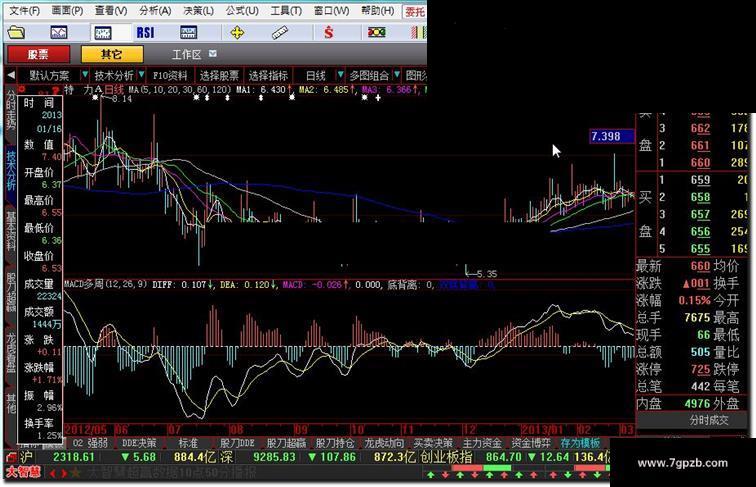Open the 工具(T) menu
756x487 pixels.
(x=286, y=10)
